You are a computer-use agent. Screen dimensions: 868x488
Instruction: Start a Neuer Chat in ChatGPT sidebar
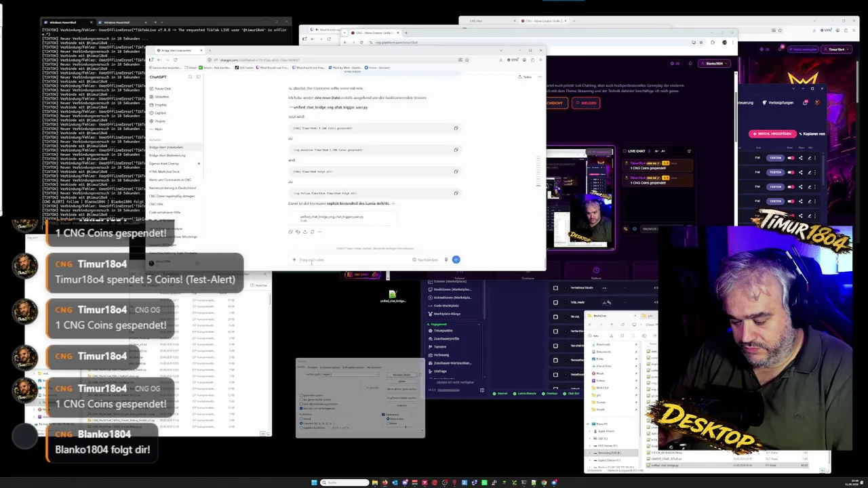tap(161, 89)
